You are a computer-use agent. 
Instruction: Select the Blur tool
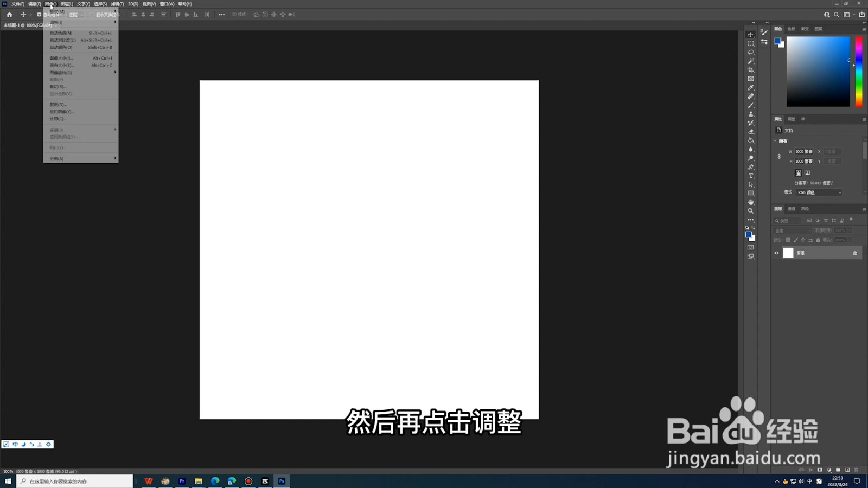[x=751, y=149]
